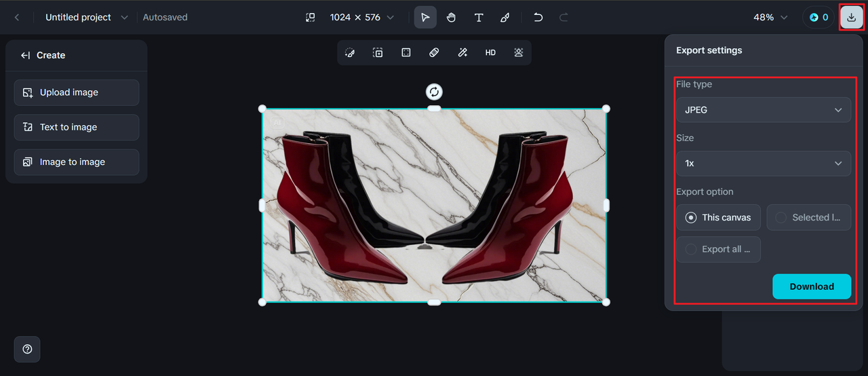868x376 pixels.
Task: Select the Remove eraser bandage icon
Action: pyautogui.click(x=434, y=52)
